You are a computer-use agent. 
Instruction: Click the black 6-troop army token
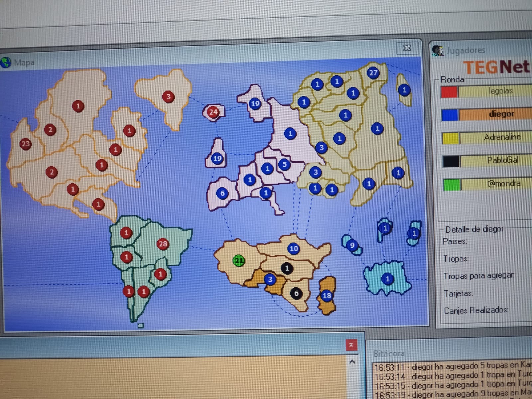click(296, 293)
